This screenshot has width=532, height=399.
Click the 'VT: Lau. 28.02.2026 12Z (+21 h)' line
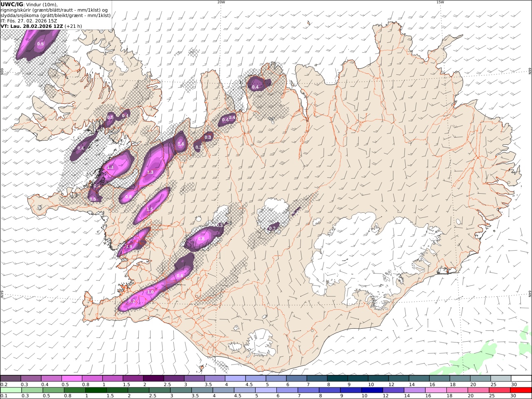click(41, 26)
